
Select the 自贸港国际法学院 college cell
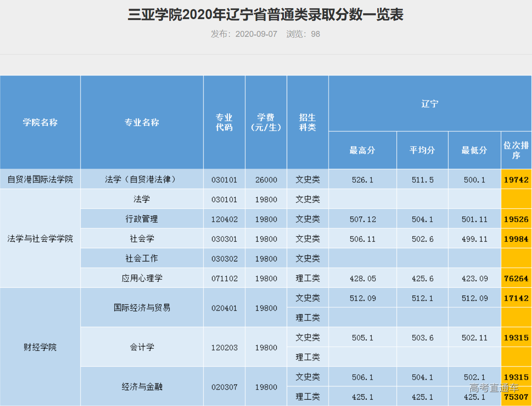[x=40, y=179]
